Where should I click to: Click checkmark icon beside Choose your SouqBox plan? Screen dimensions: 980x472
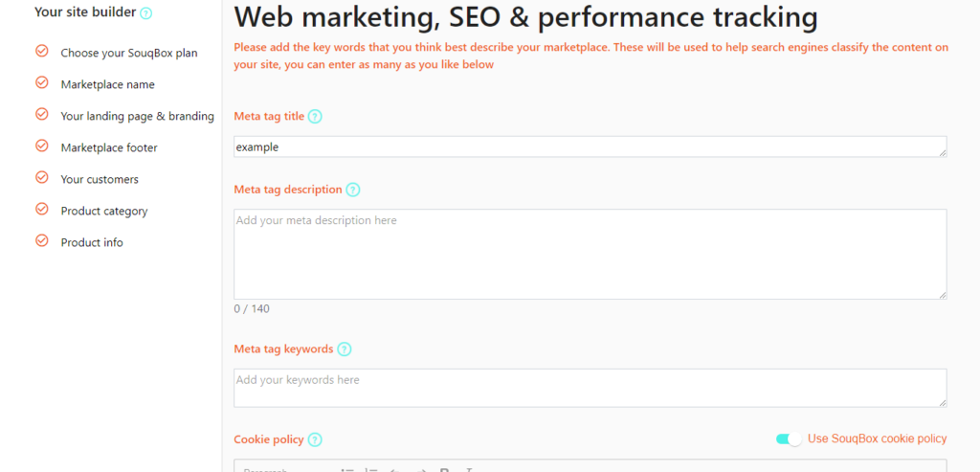click(42, 51)
